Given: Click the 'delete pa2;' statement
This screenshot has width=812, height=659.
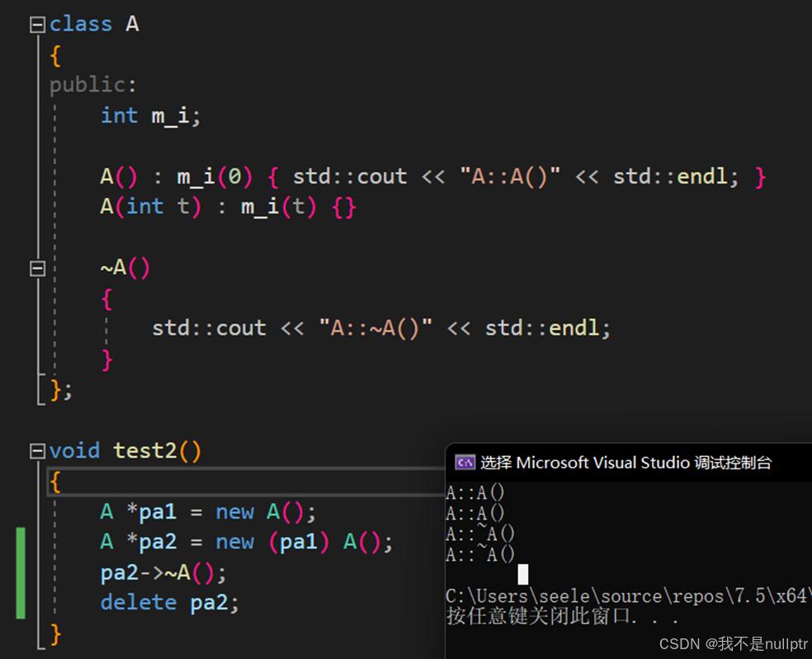Looking at the screenshot, I should 169,603.
